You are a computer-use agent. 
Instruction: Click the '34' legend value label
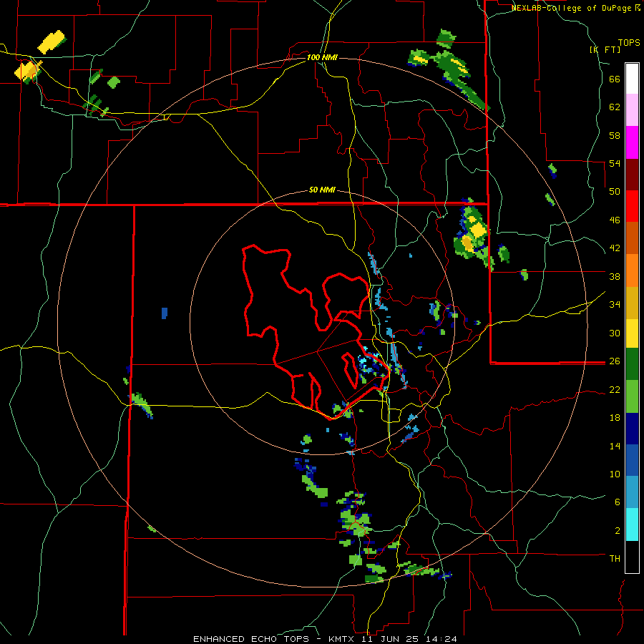pyautogui.click(x=615, y=305)
